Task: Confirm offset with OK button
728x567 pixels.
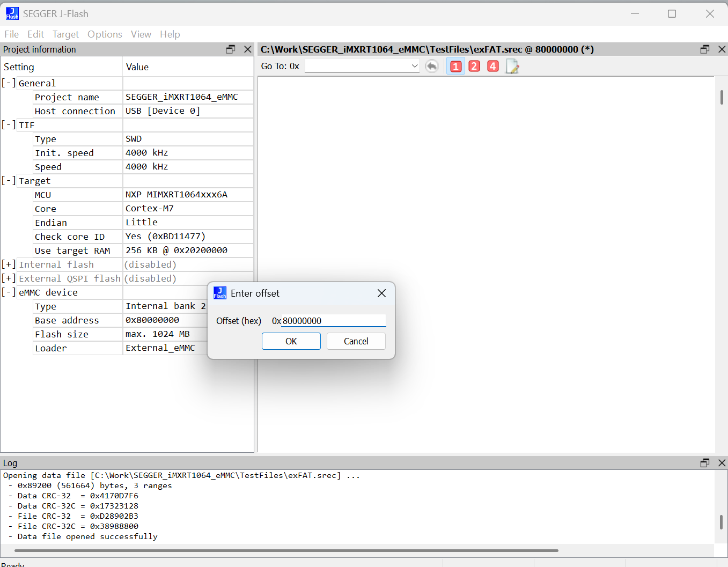Action: point(291,341)
